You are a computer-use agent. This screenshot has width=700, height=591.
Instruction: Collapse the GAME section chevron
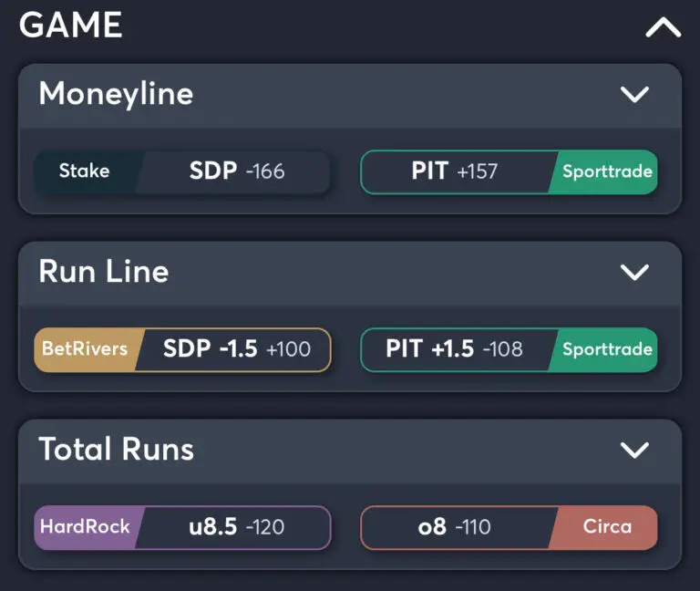[663, 28]
